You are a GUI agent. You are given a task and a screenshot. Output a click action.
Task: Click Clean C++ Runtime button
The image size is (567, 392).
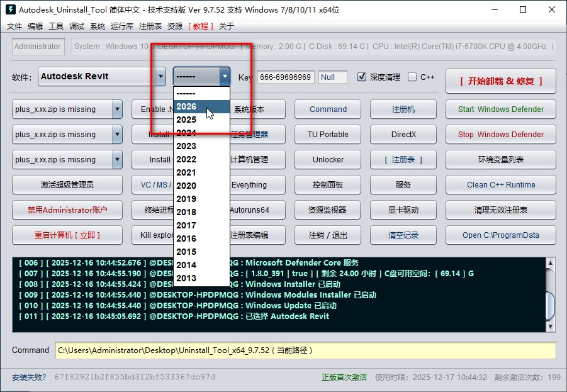coord(500,185)
